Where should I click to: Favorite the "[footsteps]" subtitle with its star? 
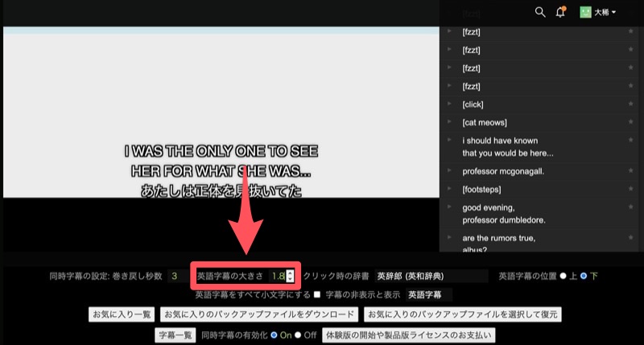point(630,189)
